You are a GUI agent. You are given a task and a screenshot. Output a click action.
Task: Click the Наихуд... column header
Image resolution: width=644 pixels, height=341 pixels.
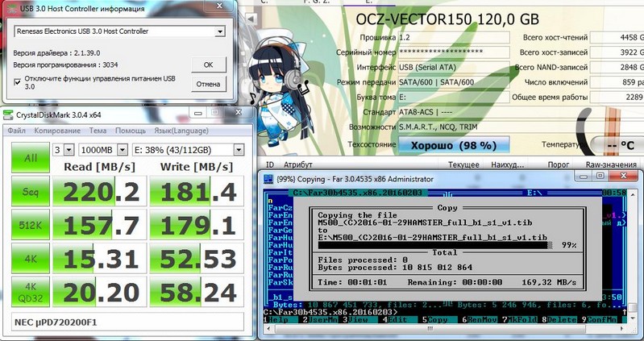click(508, 164)
